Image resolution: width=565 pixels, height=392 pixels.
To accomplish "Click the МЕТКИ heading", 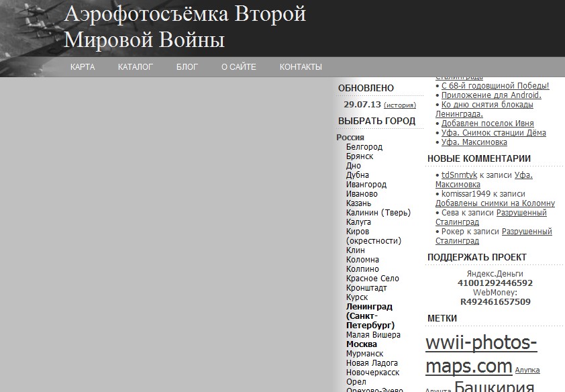I will click(442, 318).
